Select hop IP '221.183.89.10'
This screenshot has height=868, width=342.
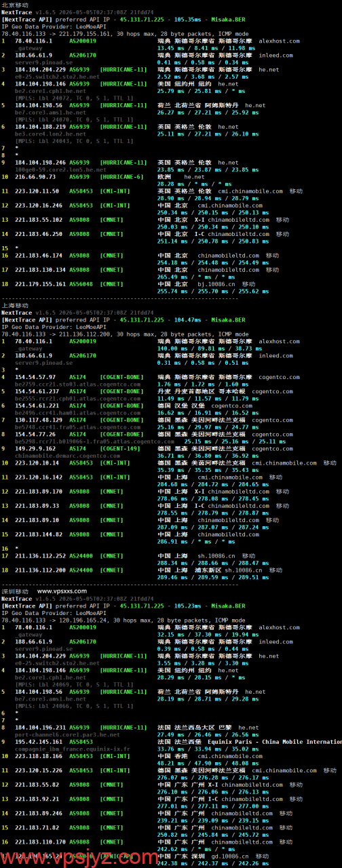click(x=37, y=519)
